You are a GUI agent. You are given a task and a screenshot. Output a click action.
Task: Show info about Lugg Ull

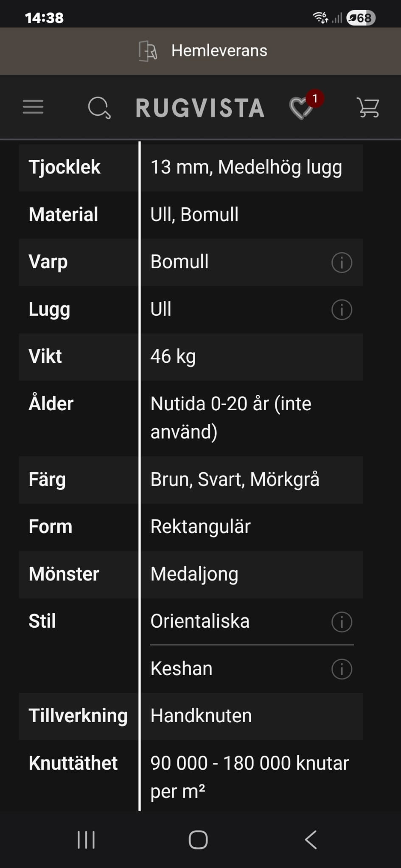point(342,309)
